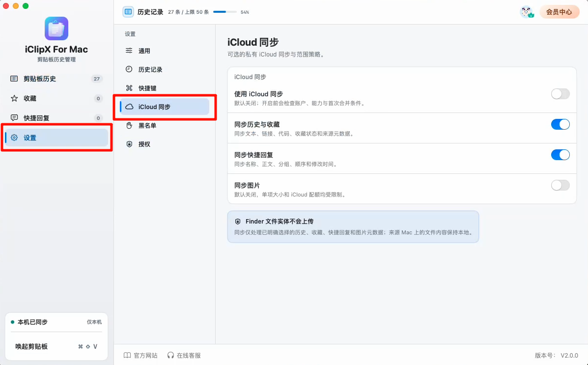Click the gear icon beside 设置
Screen dimensions: 588x365
click(14, 138)
